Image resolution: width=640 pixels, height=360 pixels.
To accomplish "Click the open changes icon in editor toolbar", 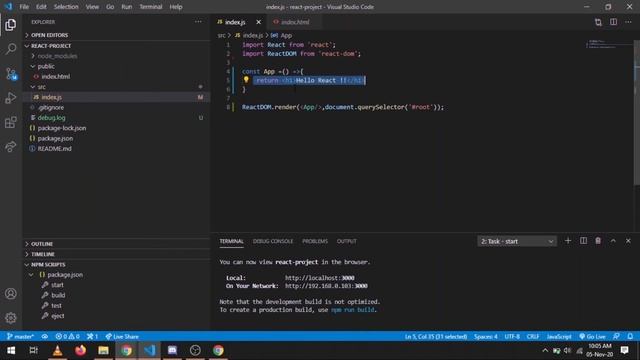I will coord(598,22).
